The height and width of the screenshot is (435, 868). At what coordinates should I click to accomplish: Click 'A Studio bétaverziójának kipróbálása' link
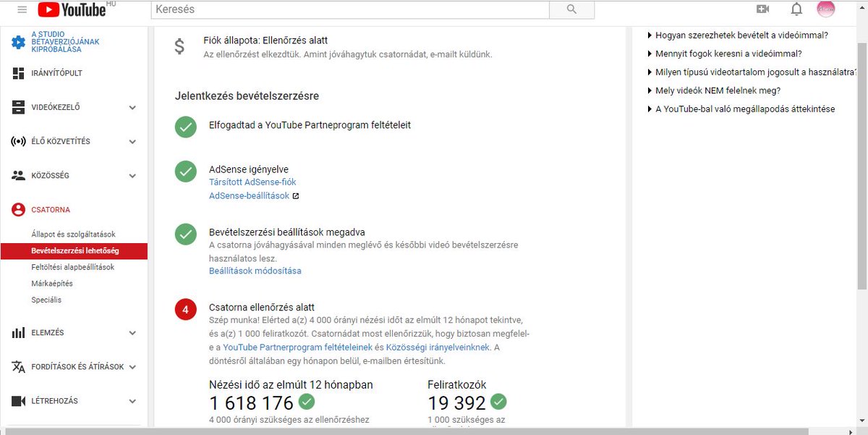[65, 42]
